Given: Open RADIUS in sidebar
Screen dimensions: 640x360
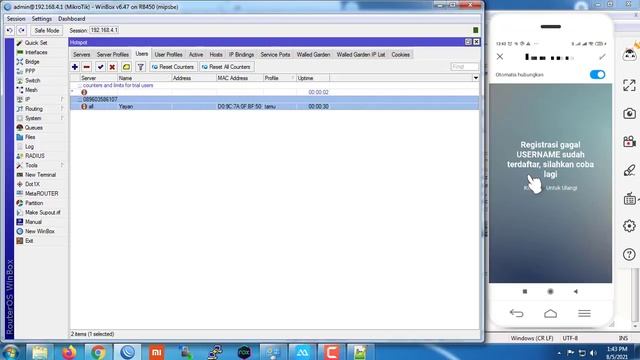Looking at the screenshot, I should click(x=35, y=156).
